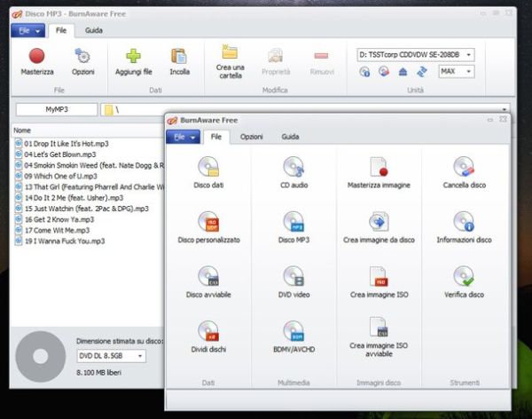Open blue File menu in BurnAware Free launcher

[184, 137]
